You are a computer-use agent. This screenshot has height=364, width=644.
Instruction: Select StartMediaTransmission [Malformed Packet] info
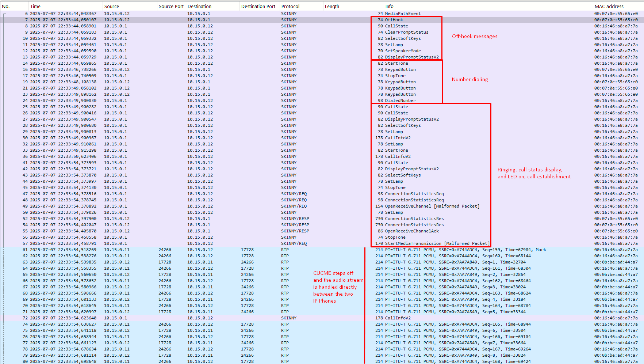(437, 243)
